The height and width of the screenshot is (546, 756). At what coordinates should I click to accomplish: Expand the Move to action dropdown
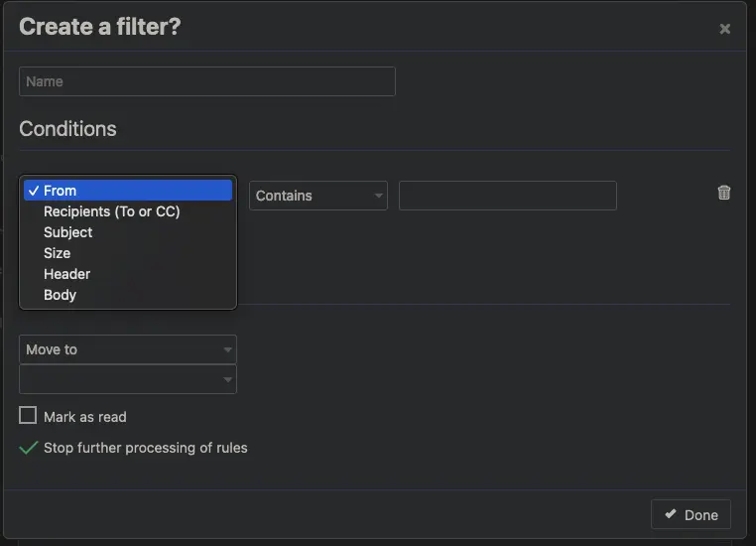[127, 349]
